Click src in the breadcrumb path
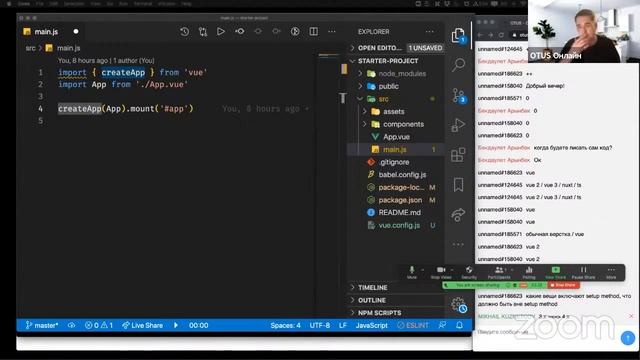This screenshot has width=640, height=360. [x=31, y=48]
